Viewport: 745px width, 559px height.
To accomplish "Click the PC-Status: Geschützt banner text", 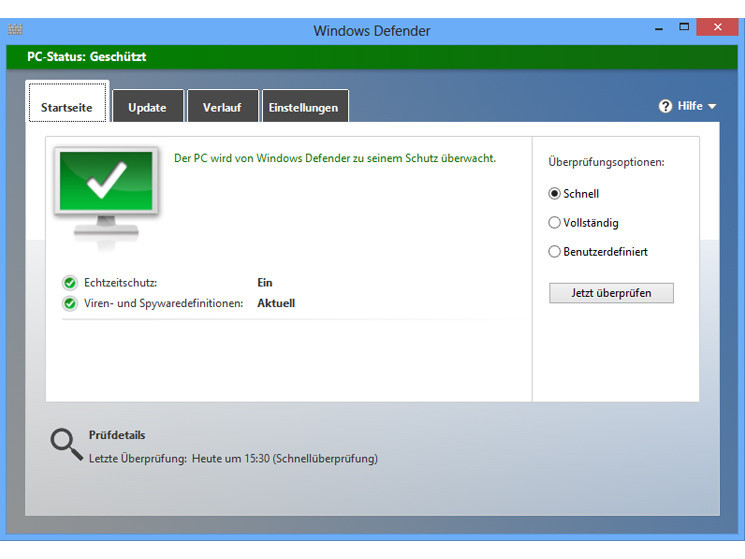I will pos(86,57).
